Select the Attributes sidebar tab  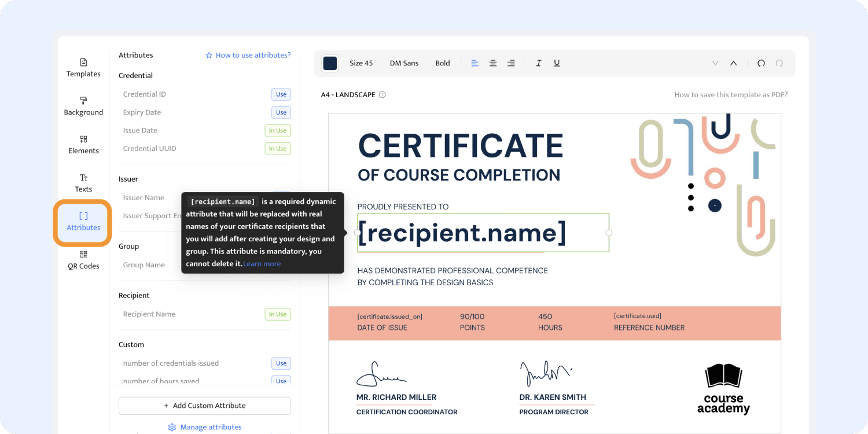[83, 221]
